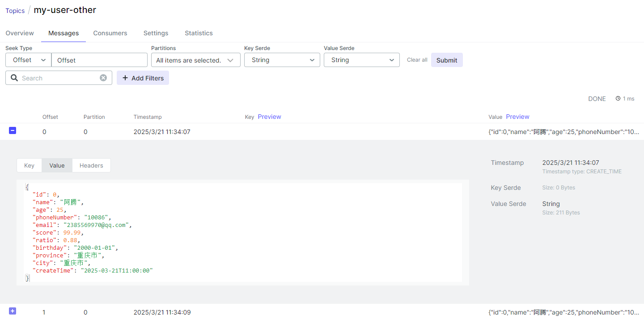Click Clear all filters

tap(417, 60)
